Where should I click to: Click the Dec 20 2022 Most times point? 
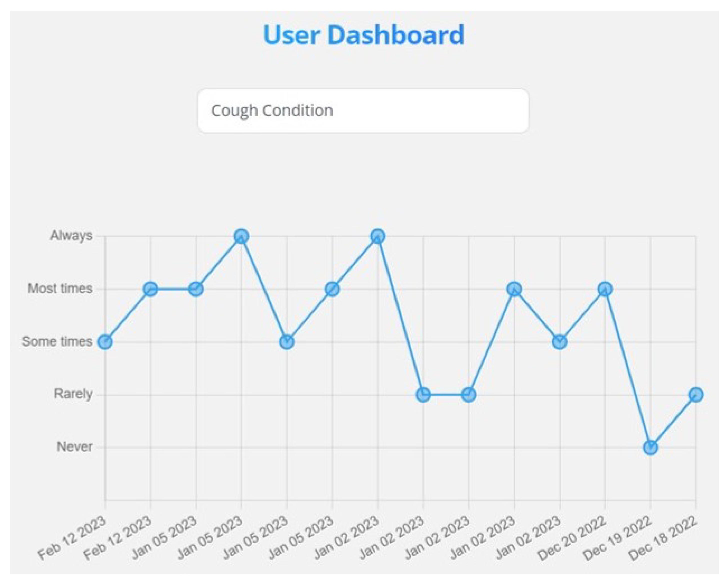coord(605,289)
